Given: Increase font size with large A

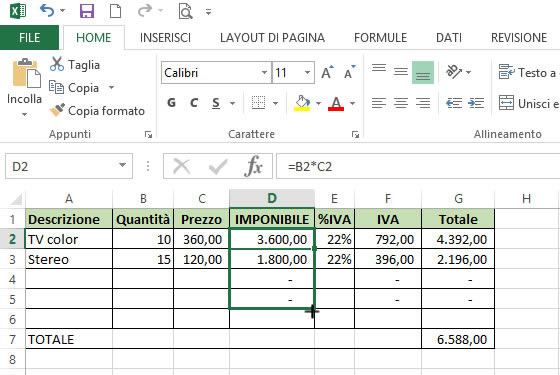Looking at the screenshot, I should (327, 72).
